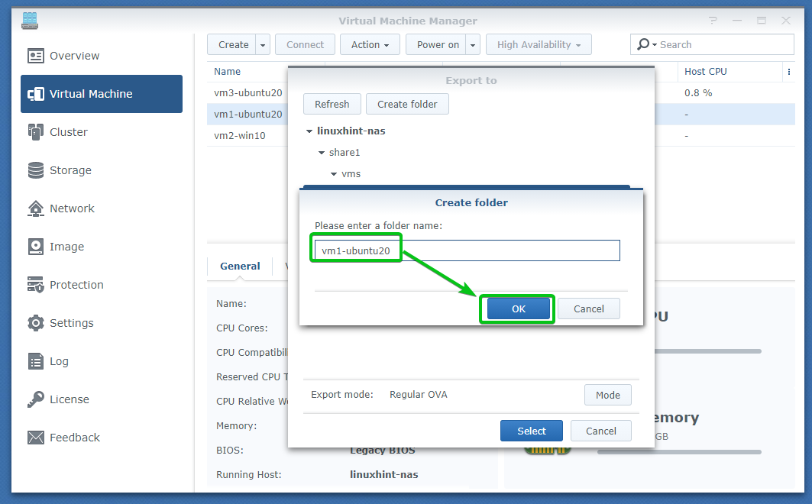The image size is (812, 504).
Task: Click the Settings gear icon
Action: (x=36, y=323)
